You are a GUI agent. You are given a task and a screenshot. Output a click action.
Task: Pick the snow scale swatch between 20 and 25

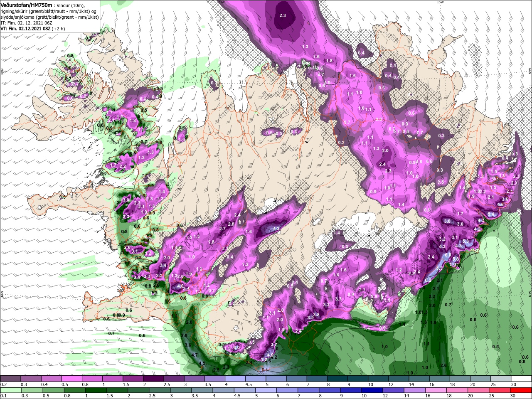480,379
